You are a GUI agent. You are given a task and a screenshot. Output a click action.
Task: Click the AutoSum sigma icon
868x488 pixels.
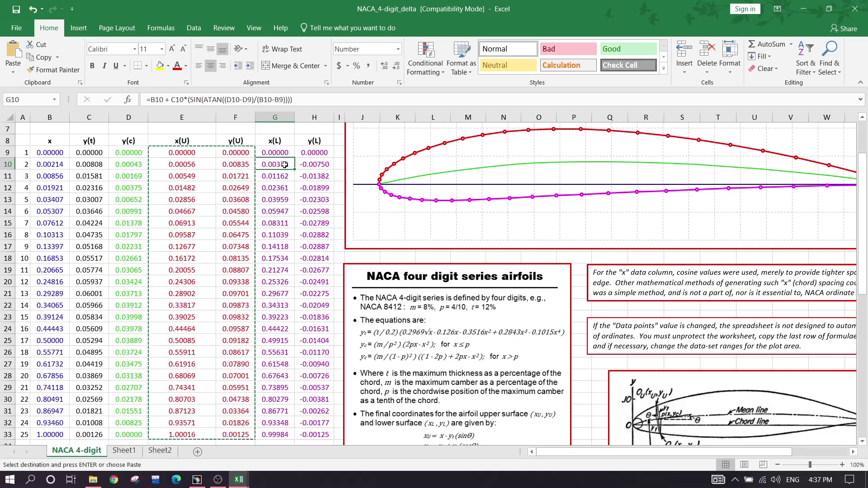click(x=752, y=44)
